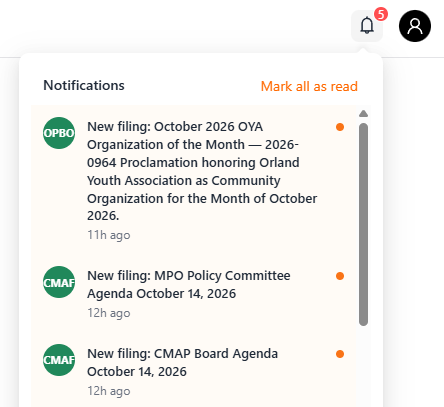
Task: Click the scrollbar up arrow in notifications list
Action: coord(363,114)
